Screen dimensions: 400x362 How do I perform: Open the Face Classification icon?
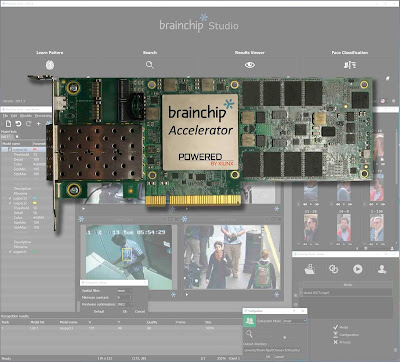point(350,65)
